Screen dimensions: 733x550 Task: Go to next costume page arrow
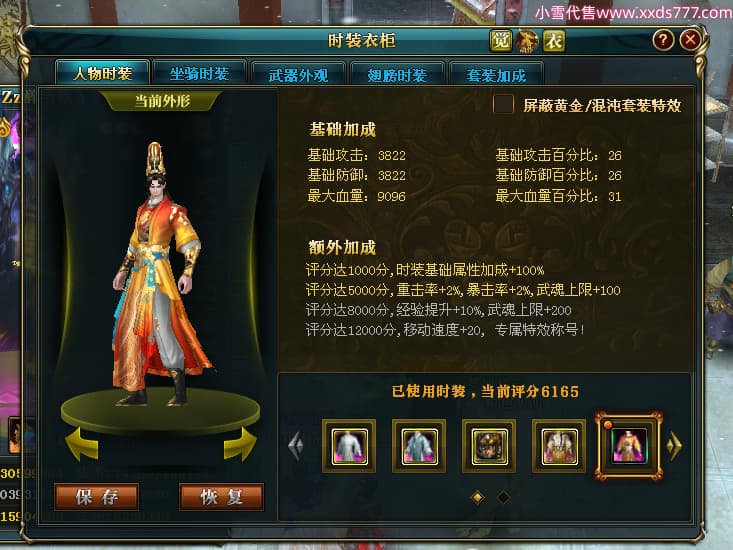pyautogui.click(x=674, y=445)
